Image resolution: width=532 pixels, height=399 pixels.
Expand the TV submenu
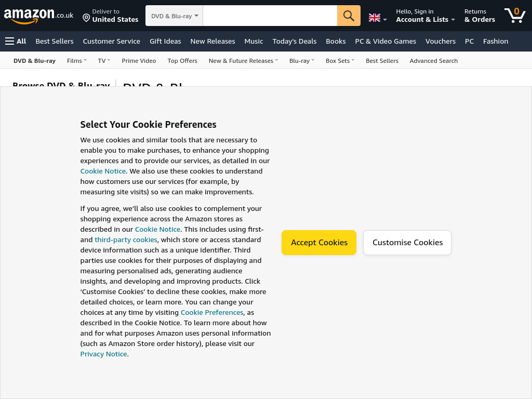[x=104, y=61]
